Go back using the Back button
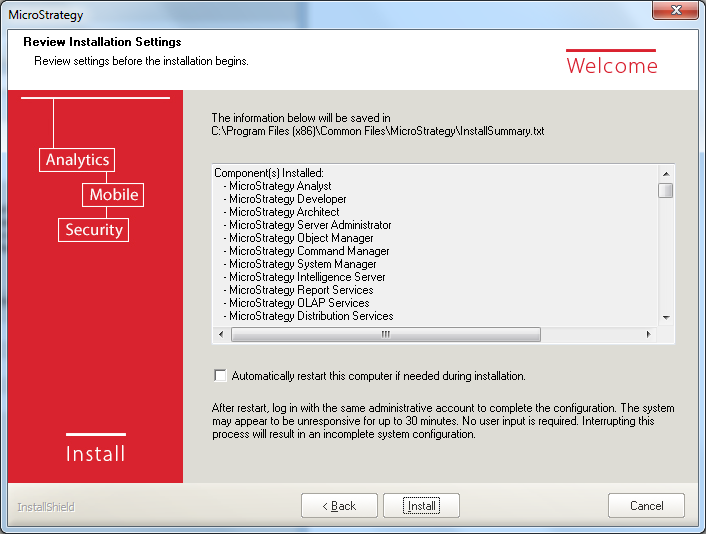 click(339, 506)
